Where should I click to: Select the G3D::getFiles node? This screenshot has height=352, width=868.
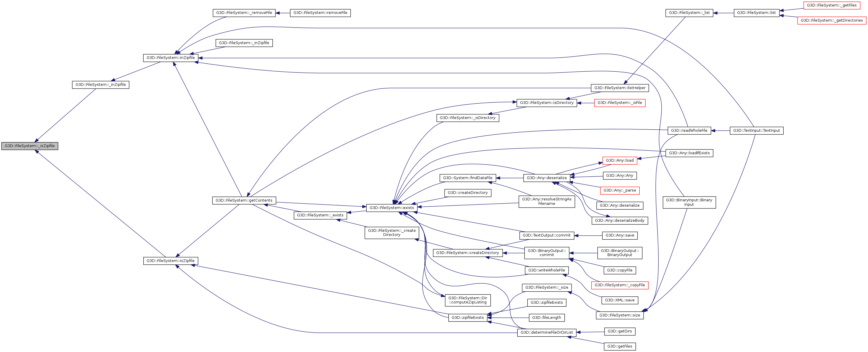pos(620,346)
